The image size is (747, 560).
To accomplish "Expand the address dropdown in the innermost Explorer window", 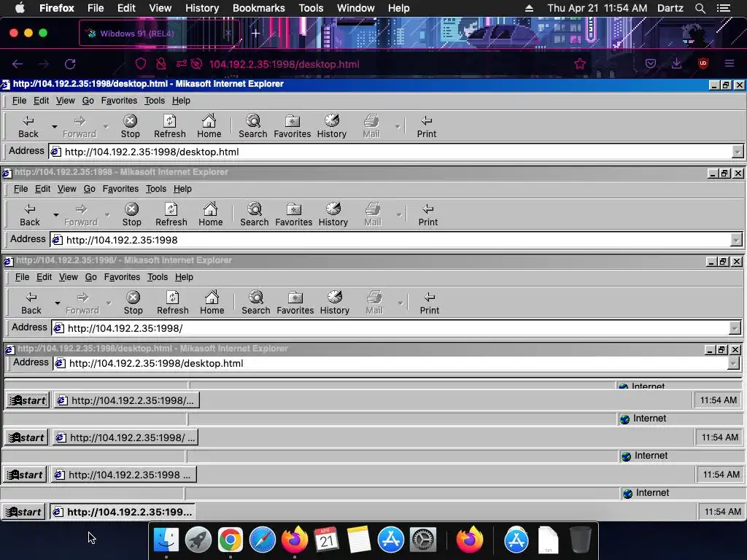I will [732, 363].
